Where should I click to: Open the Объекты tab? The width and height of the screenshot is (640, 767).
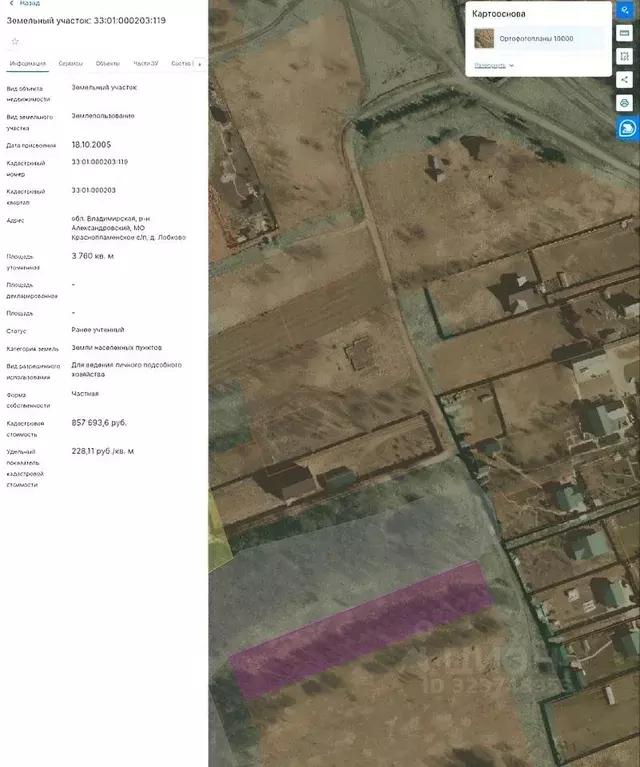[x=108, y=63]
